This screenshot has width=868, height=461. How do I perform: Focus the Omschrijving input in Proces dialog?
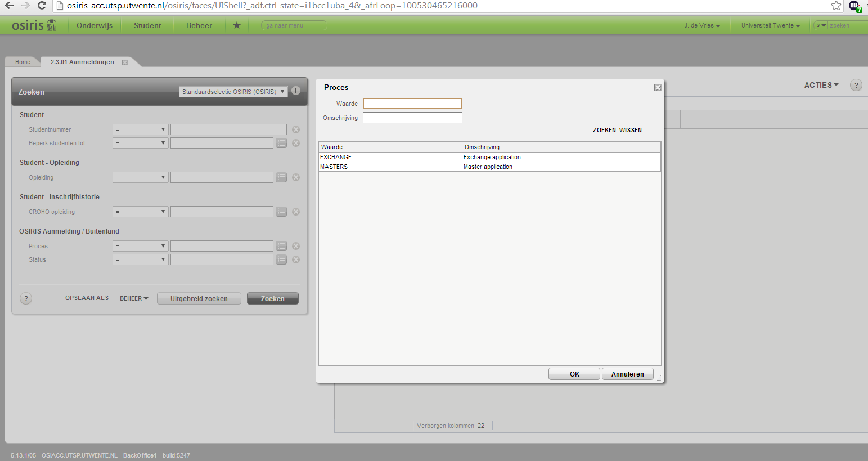click(x=412, y=118)
